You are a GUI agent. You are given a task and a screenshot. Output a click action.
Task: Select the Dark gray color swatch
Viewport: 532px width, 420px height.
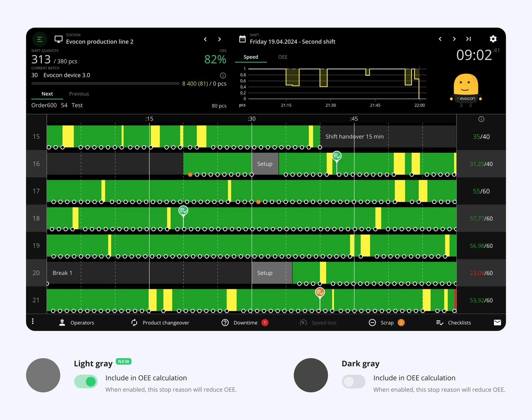[311, 375]
